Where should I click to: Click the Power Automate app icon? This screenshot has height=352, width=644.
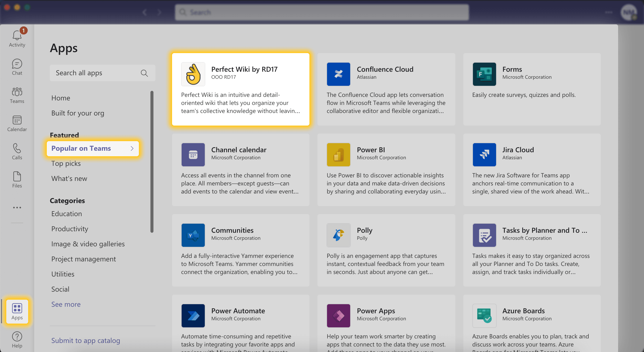[193, 316]
